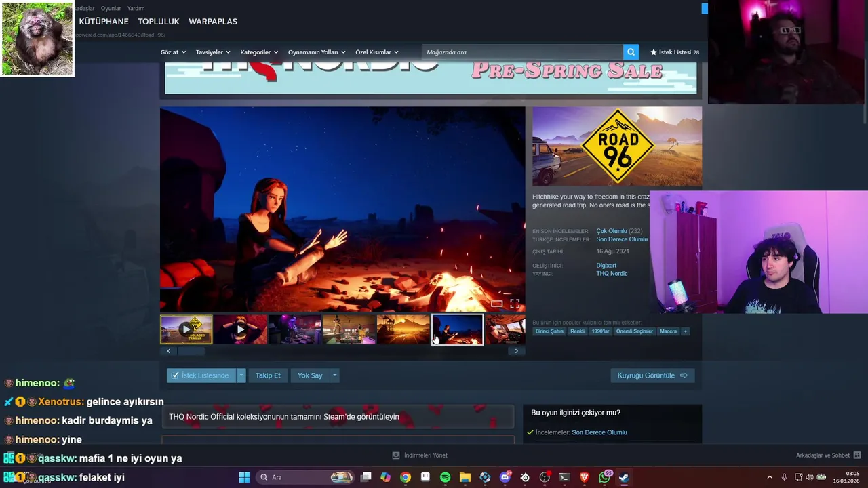The height and width of the screenshot is (488, 868).
Task: Open Son Derece Olumlu Turkish reviews link
Action: click(622, 239)
